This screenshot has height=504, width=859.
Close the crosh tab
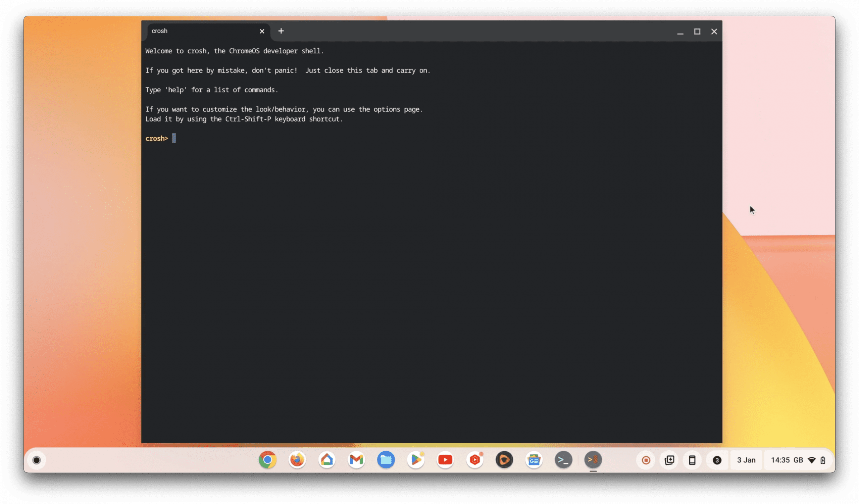pyautogui.click(x=262, y=31)
